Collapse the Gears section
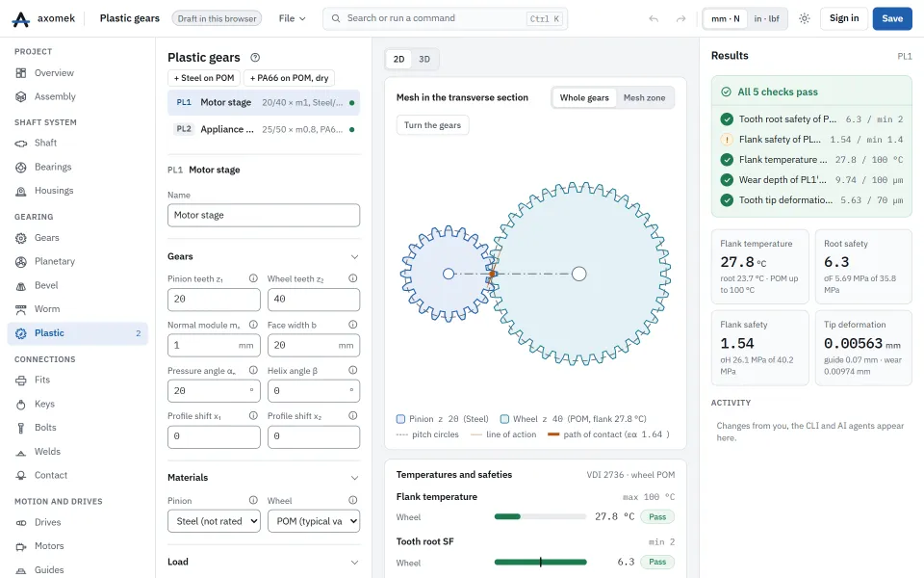The image size is (924, 578). (354, 256)
